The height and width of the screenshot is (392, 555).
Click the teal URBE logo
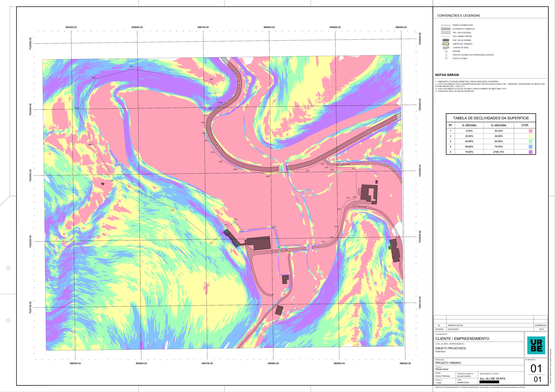(536, 345)
